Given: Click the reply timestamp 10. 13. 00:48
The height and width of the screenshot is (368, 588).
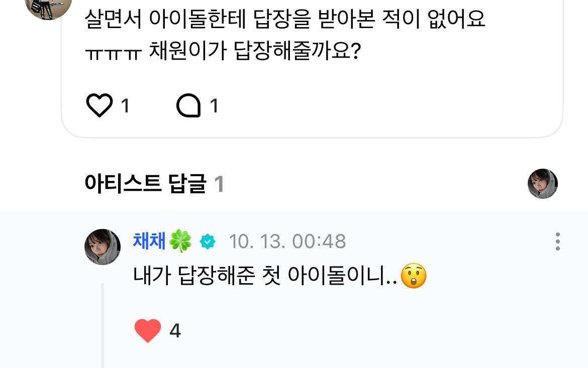Looking at the screenshot, I should coord(287,242).
